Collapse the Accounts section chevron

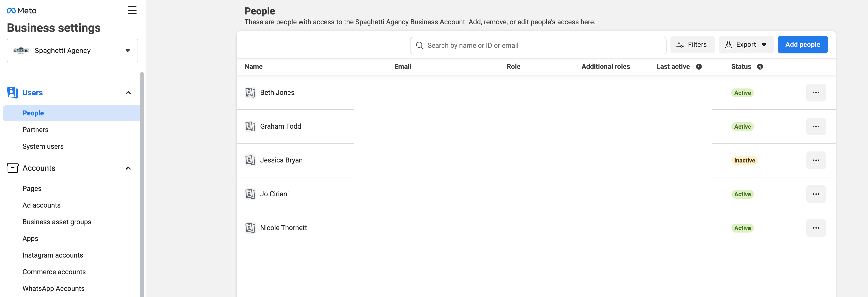pos(128,168)
